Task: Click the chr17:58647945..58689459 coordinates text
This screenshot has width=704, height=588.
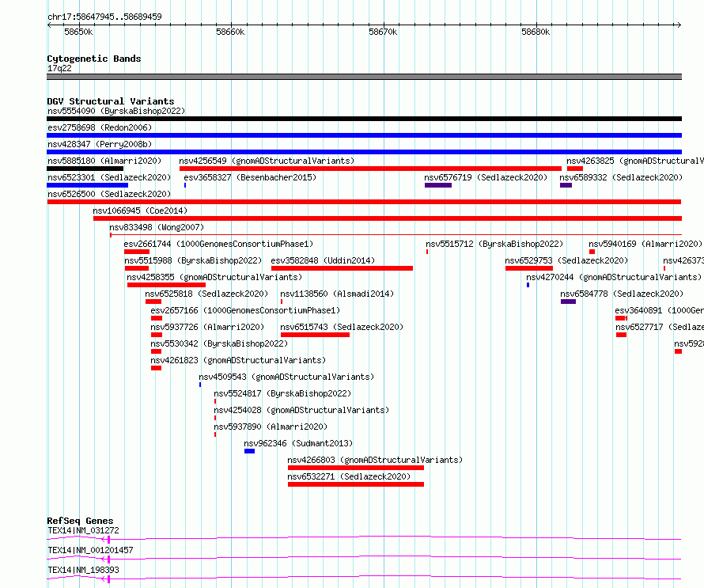Action: tap(104, 17)
